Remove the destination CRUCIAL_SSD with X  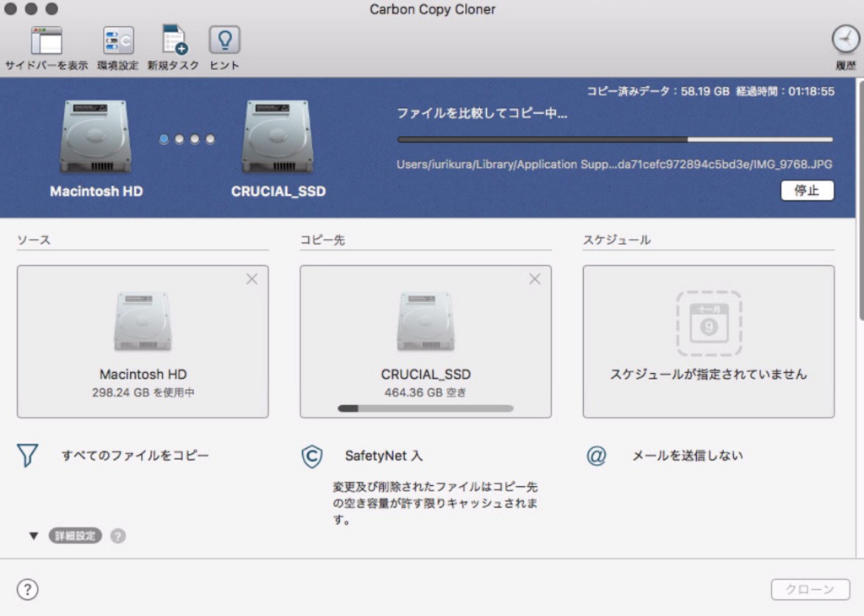pyautogui.click(x=534, y=278)
